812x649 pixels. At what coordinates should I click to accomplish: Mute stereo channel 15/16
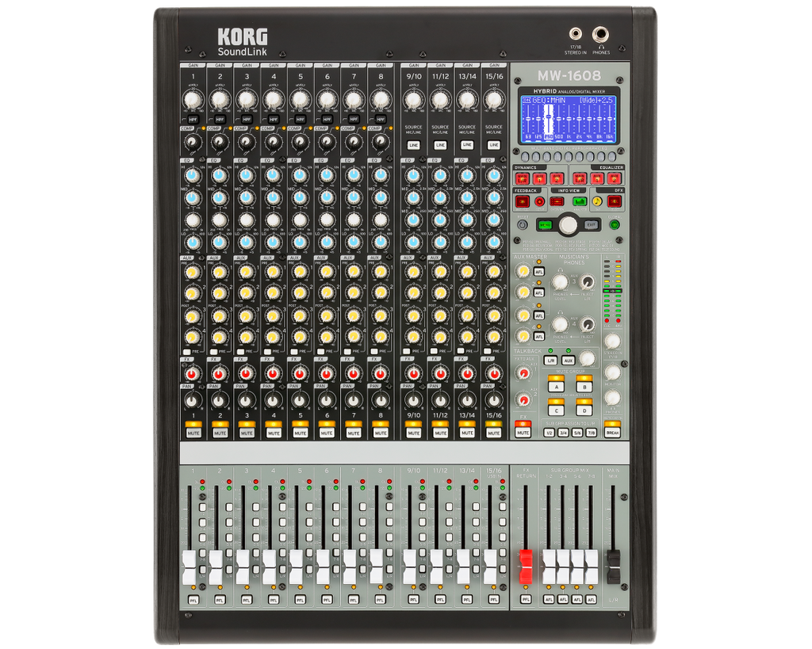coord(493,433)
